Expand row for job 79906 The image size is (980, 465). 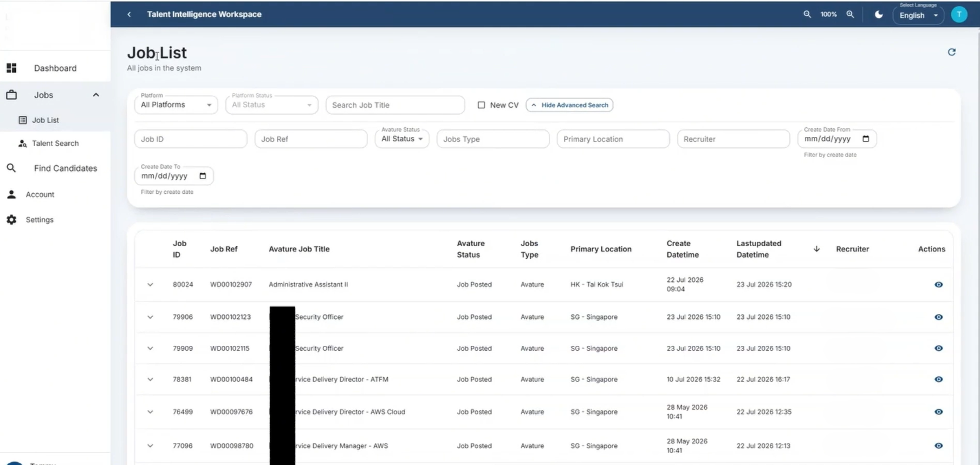tap(150, 317)
